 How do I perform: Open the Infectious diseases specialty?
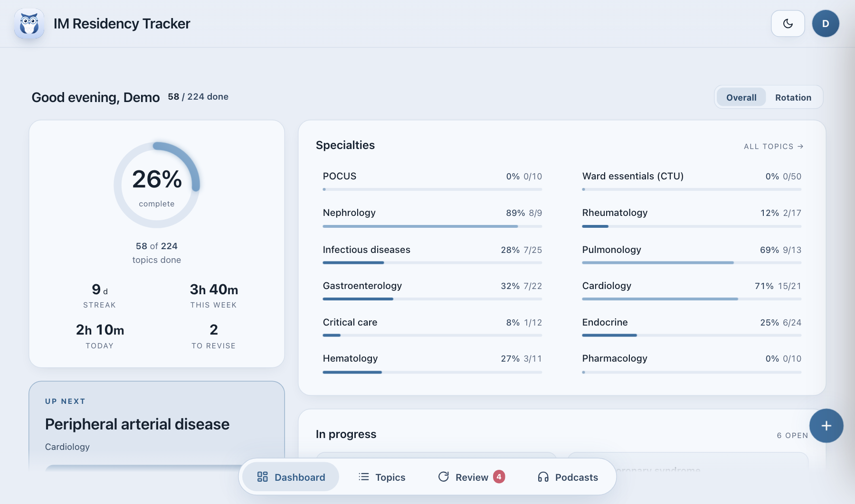pos(432,255)
